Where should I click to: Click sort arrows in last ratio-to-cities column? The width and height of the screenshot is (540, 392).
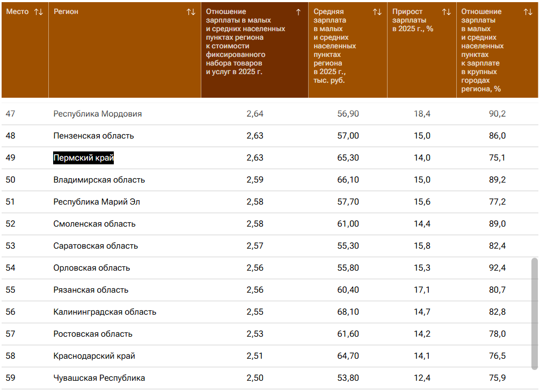pyautogui.click(x=528, y=12)
